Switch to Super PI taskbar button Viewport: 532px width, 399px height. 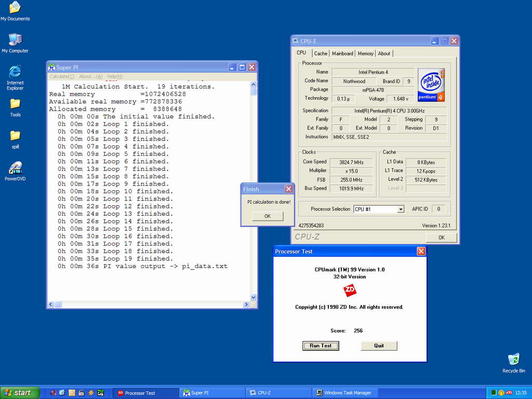(212, 393)
